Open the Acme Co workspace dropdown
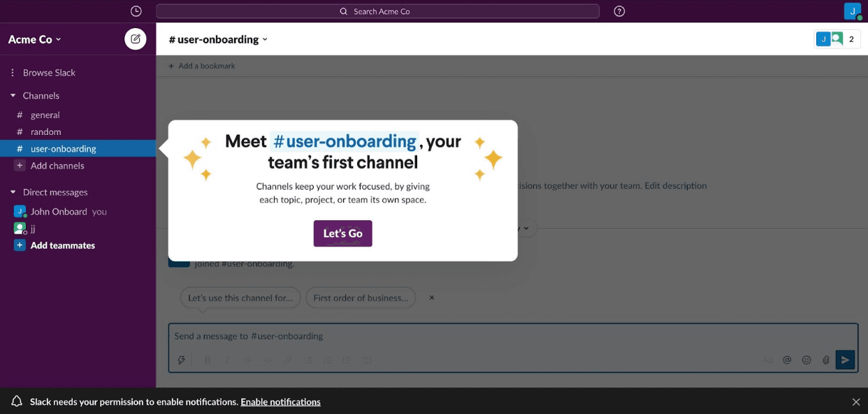Image resolution: width=868 pixels, height=414 pixels. click(x=34, y=40)
